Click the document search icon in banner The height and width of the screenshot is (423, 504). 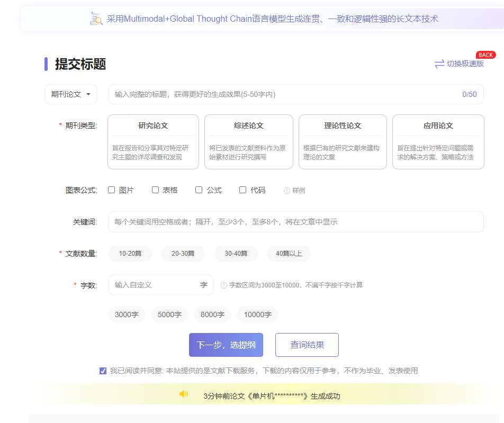[96, 19]
